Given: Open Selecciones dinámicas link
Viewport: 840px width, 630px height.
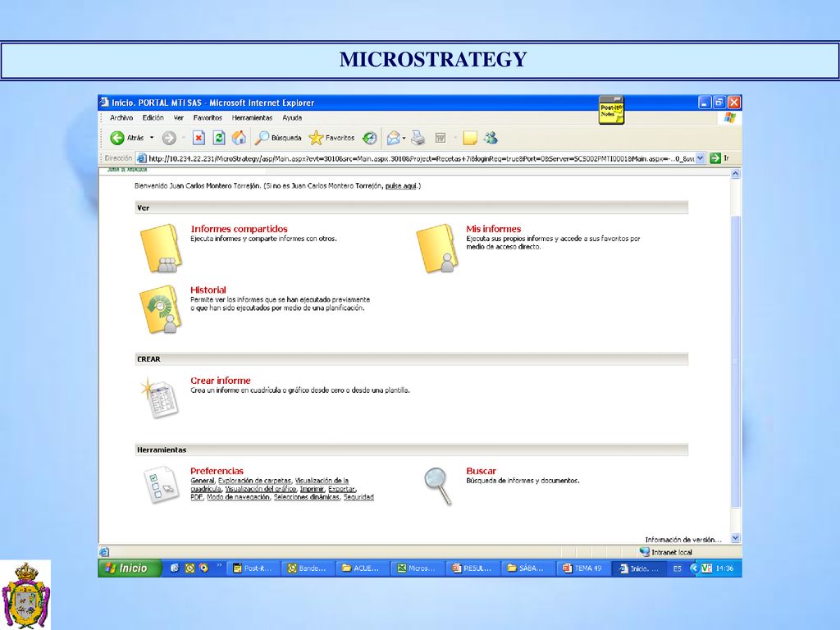Looking at the screenshot, I should click(307, 497).
